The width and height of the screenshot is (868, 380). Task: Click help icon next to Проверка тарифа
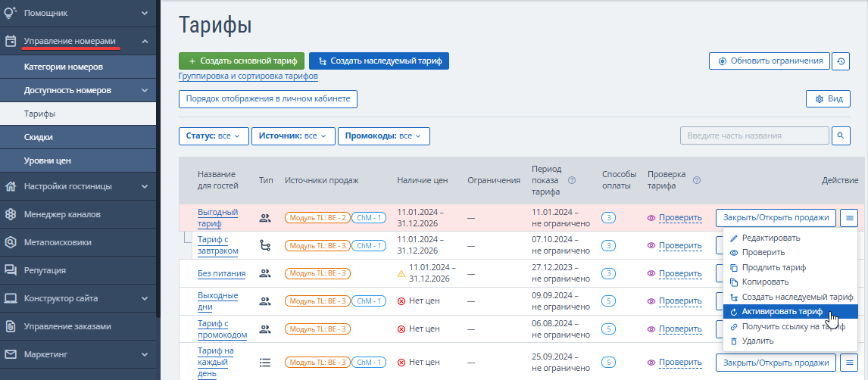(x=696, y=181)
